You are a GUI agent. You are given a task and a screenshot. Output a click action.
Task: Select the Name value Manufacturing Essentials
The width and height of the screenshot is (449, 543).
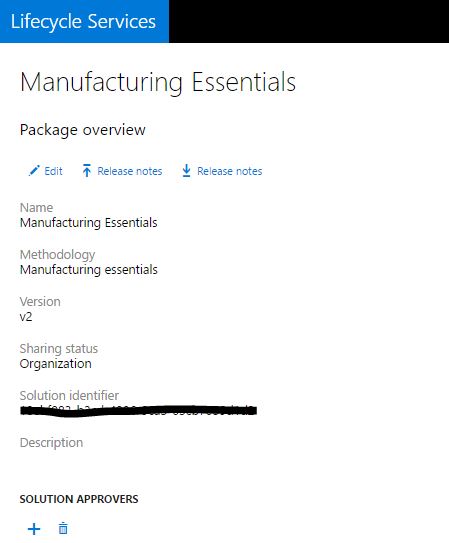coord(89,222)
